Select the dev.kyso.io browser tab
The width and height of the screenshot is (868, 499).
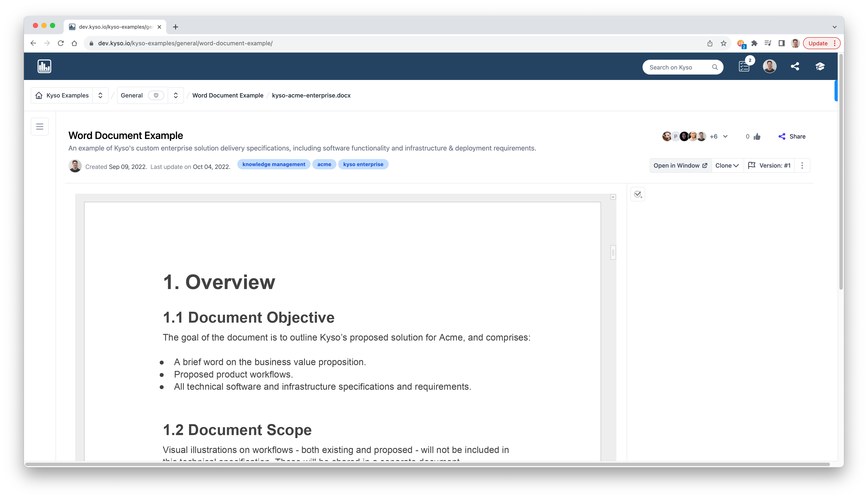115,27
